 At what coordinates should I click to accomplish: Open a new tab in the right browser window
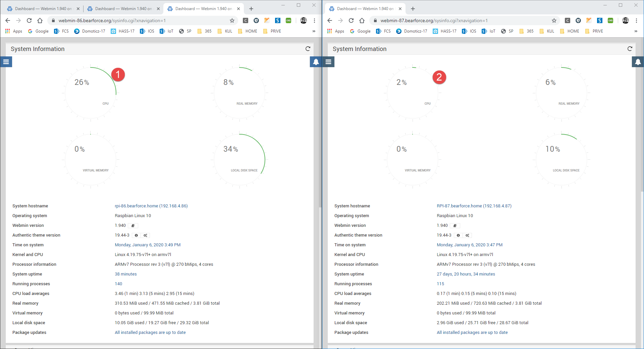coord(413,8)
